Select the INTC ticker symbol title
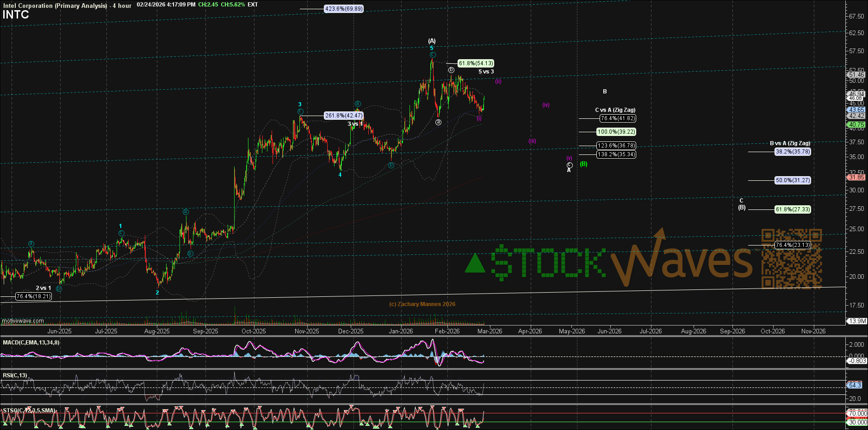The height and width of the screenshot is (430, 868). click(16, 15)
